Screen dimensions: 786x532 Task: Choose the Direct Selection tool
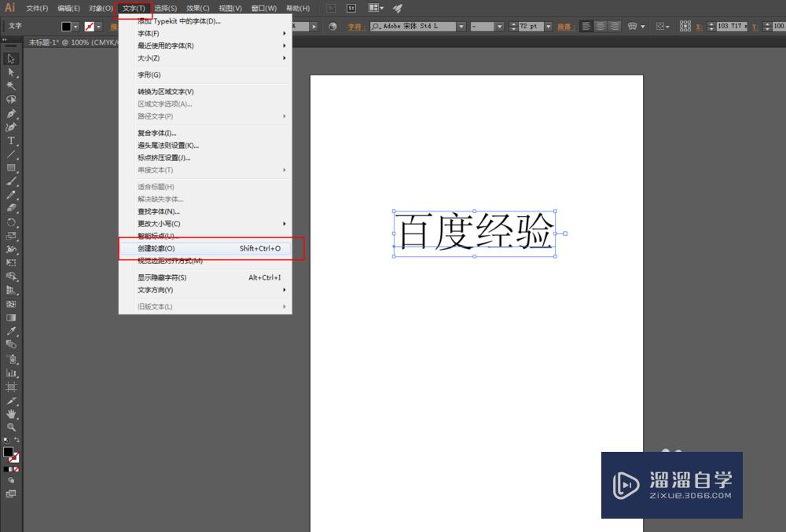pos(11,72)
